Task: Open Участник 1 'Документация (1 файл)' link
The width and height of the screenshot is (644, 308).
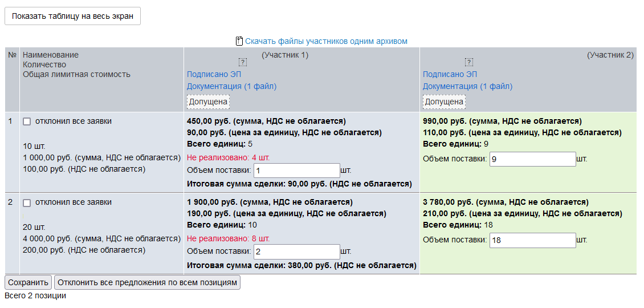Action: click(x=231, y=86)
